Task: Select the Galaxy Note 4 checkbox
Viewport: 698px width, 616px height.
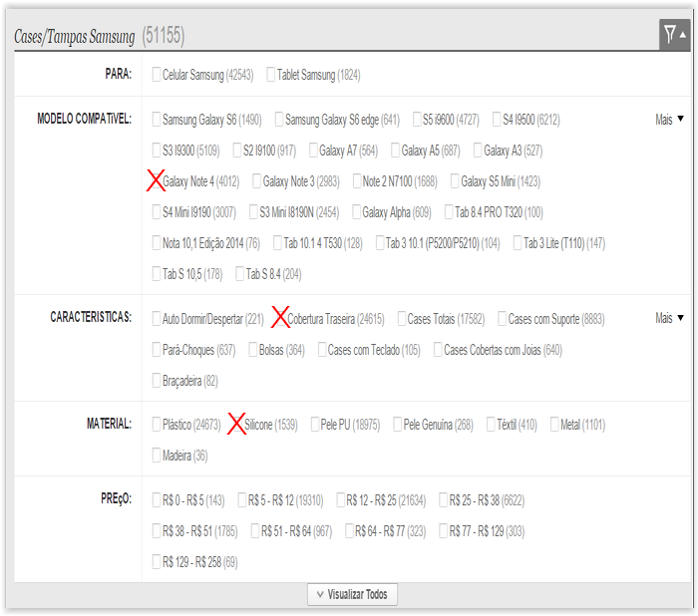Action: (157, 181)
